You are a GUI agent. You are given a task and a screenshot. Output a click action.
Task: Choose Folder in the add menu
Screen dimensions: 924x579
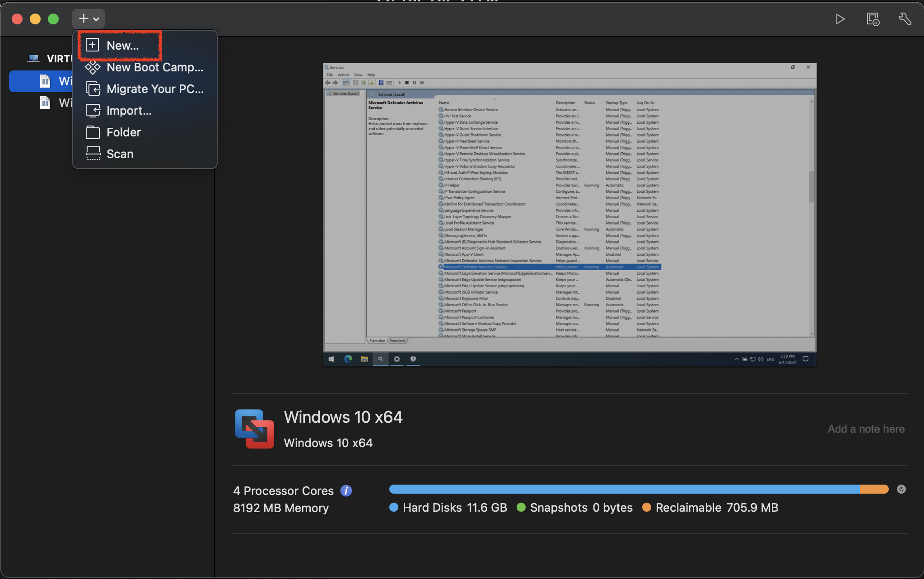click(123, 132)
